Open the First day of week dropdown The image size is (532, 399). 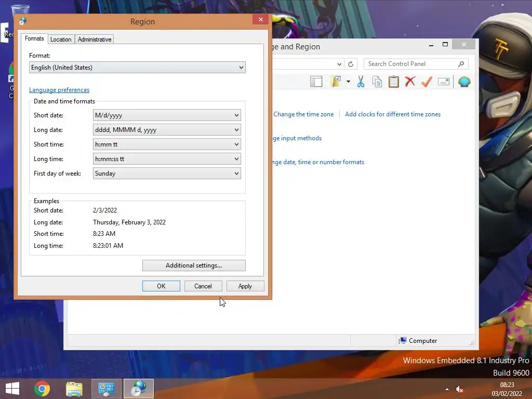167,174
